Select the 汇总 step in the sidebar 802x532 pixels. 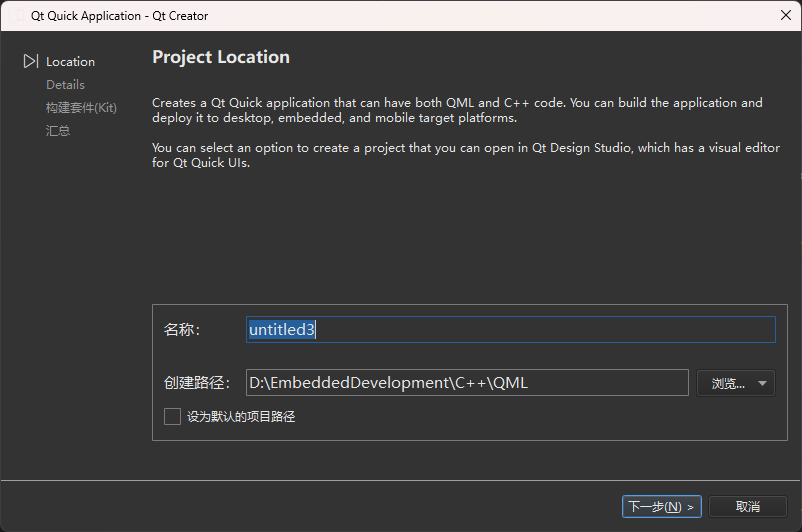click(x=58, y=130)
